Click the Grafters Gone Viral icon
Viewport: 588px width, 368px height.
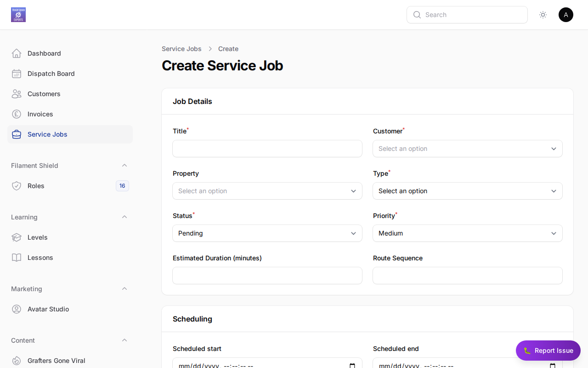click(x=17, y=361)
